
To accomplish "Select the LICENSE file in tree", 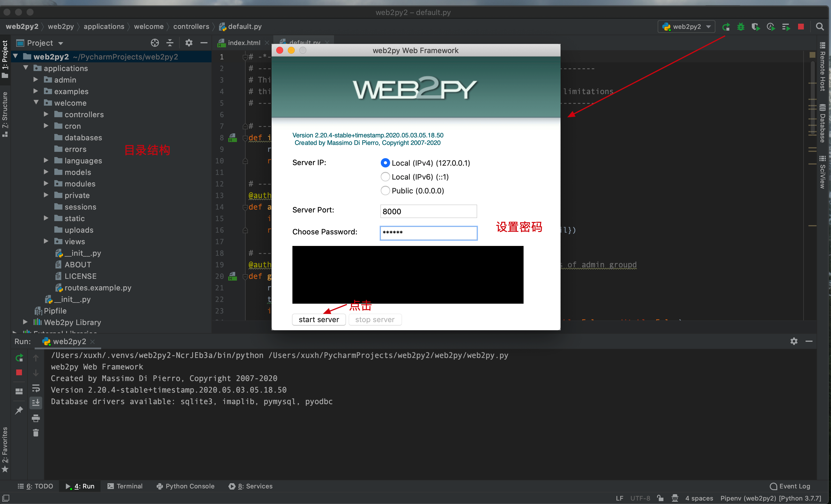I will pos(80,276).
